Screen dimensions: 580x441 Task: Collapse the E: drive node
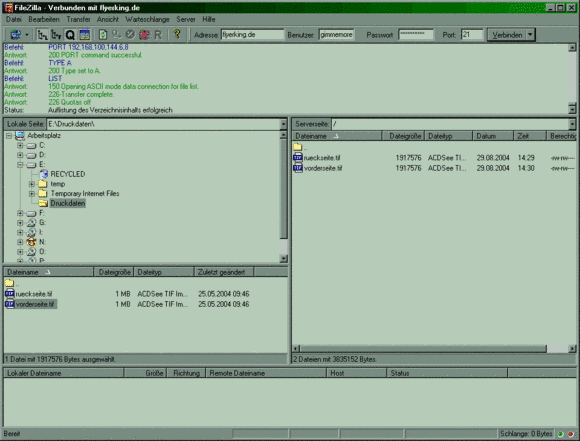point(20,165)
